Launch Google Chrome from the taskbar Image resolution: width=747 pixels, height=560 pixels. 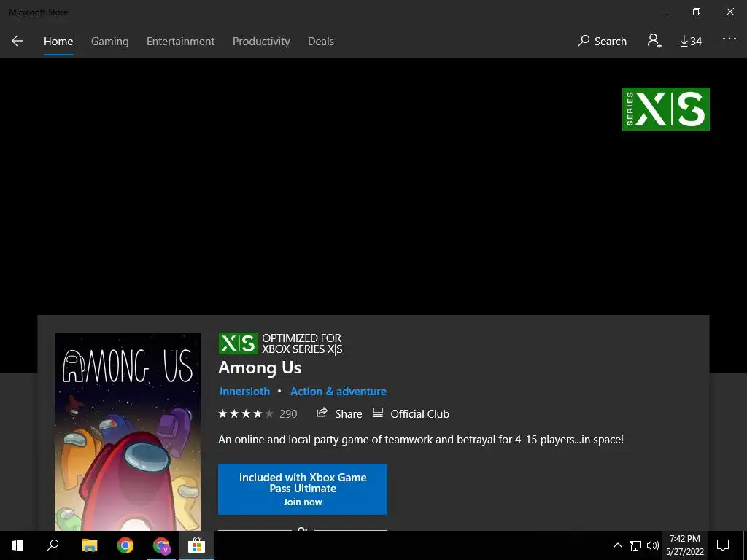point(125,545)
